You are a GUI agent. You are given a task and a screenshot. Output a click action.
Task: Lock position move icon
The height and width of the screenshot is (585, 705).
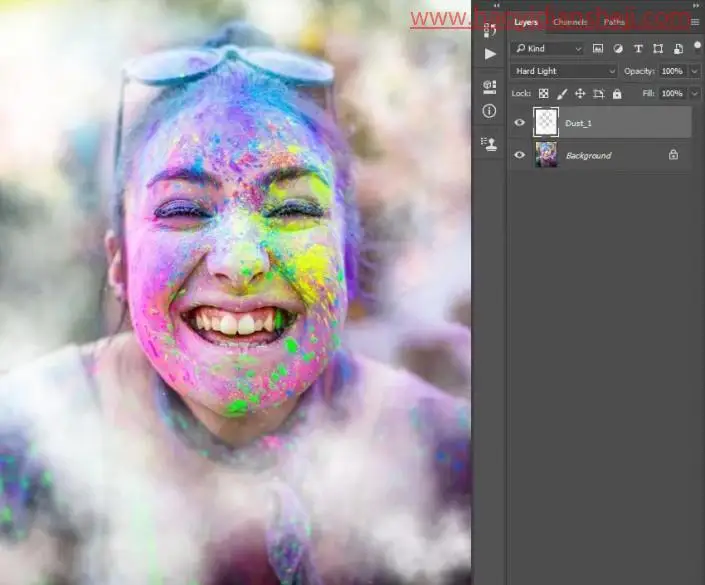pos(580,94)
